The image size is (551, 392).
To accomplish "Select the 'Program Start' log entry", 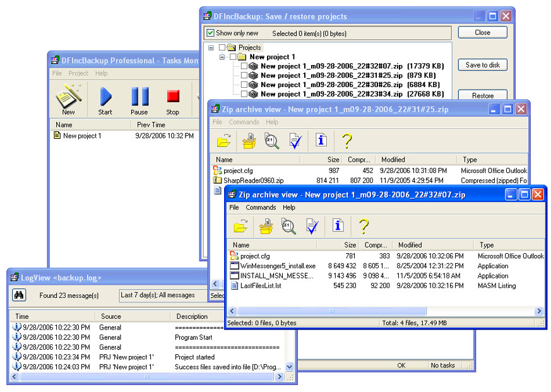I will coord(148,337).
